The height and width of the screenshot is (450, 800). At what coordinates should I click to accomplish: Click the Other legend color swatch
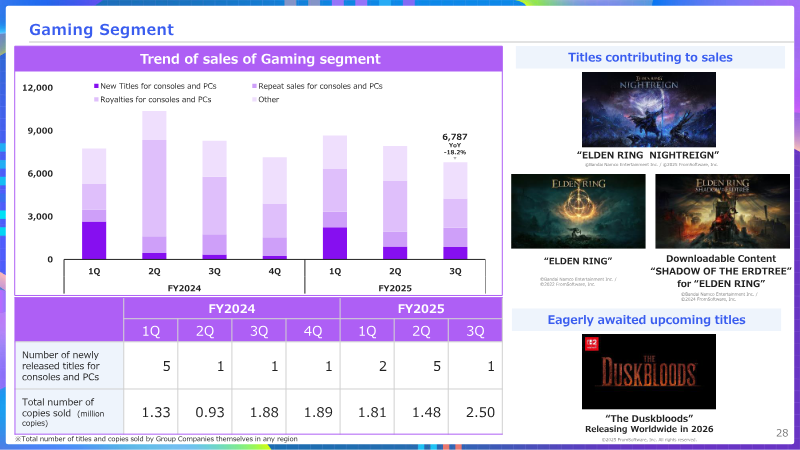pos(254,99)
